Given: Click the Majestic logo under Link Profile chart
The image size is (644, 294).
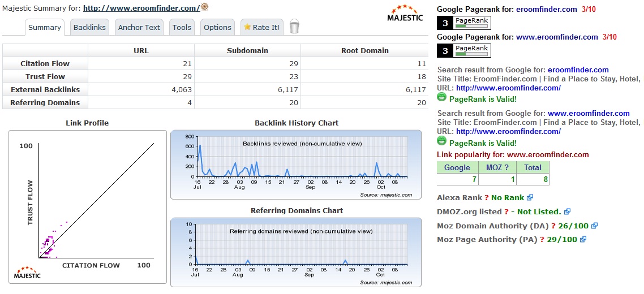Looking at the screenshot, I should point(28,273).
